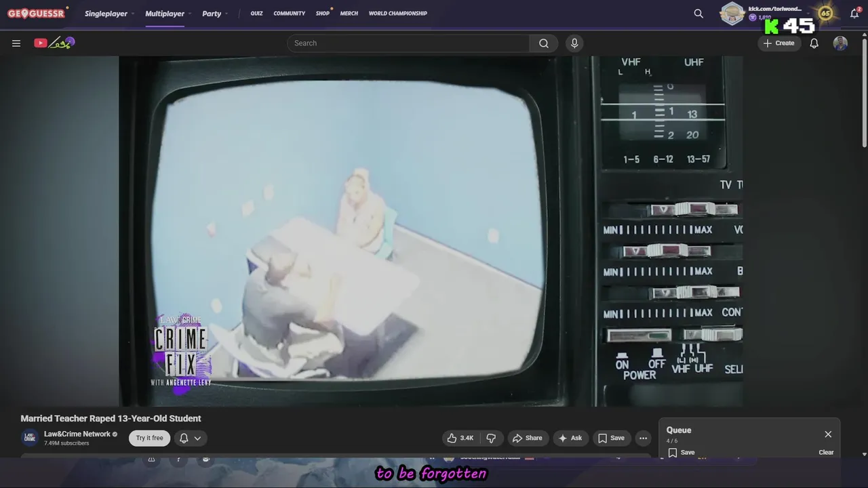Dislike the video
868x488 pixels.
coord(491,438)
